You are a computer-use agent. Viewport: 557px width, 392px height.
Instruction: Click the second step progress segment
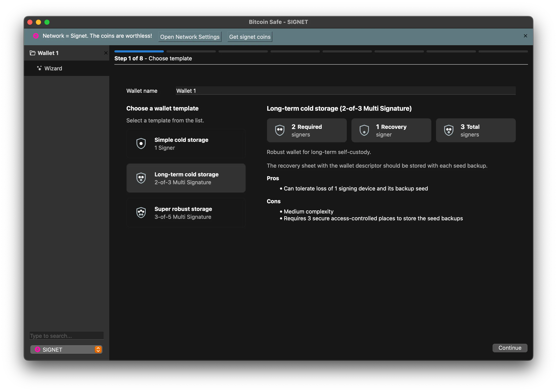click(191, 51)
